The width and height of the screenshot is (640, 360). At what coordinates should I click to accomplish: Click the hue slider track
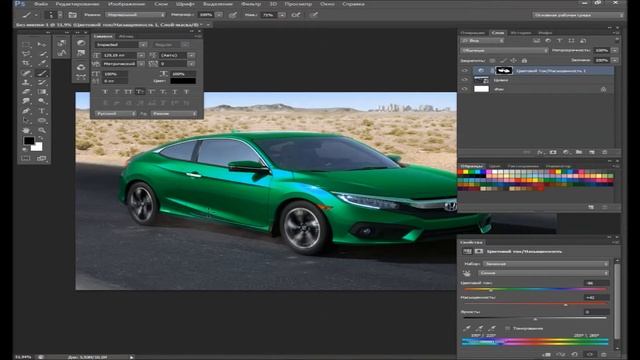coord(535,289)
